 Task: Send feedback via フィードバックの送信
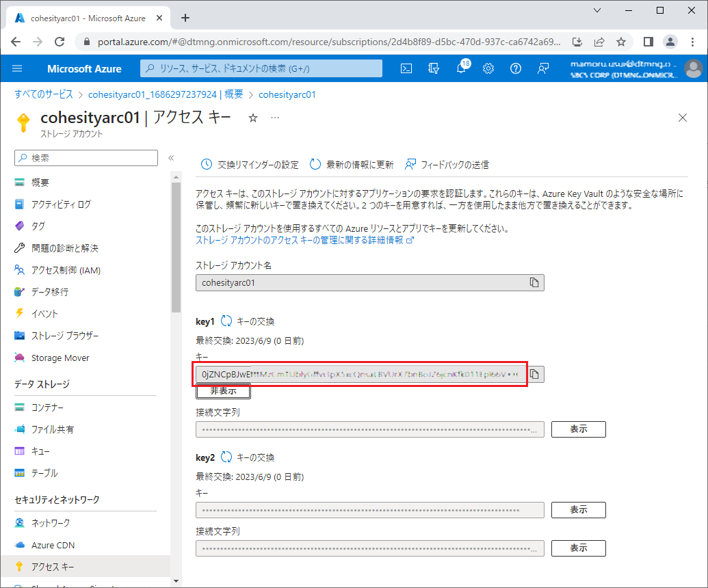[447, 165]
